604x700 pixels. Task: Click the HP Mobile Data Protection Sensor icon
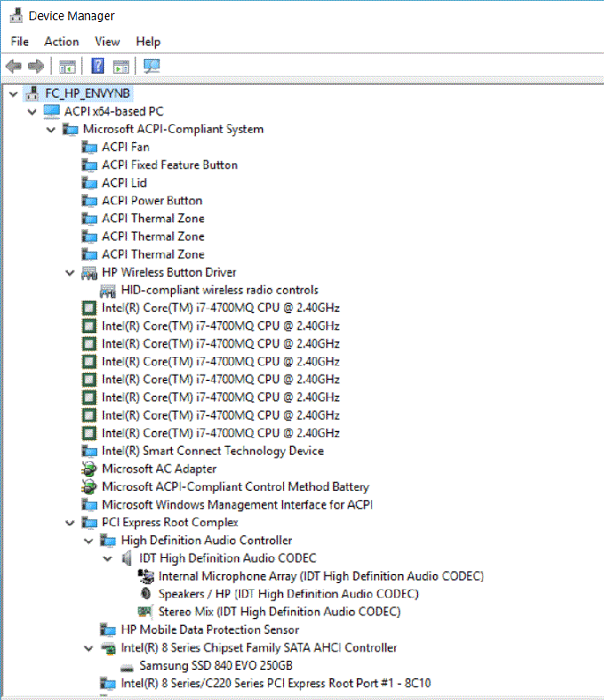tap(108, 629)
